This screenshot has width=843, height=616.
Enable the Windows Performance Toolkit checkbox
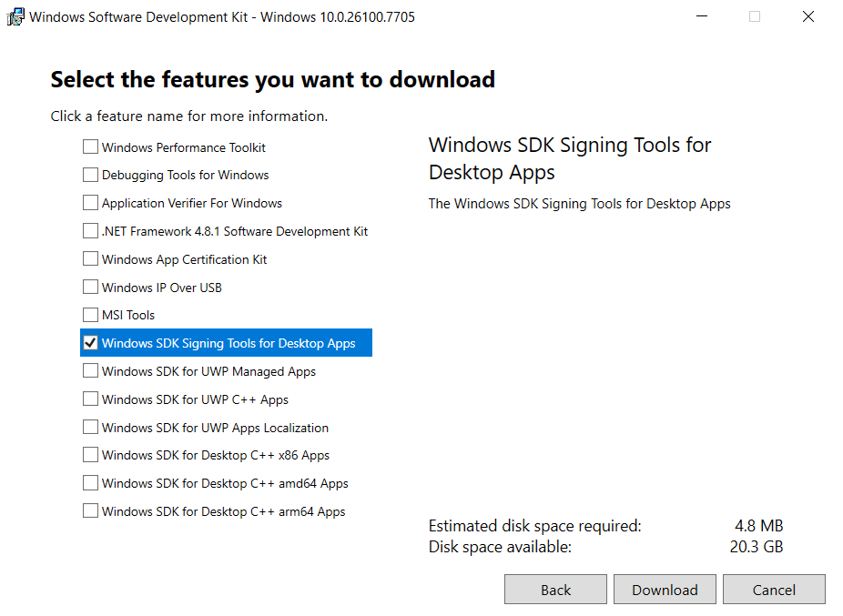[90, 147]
